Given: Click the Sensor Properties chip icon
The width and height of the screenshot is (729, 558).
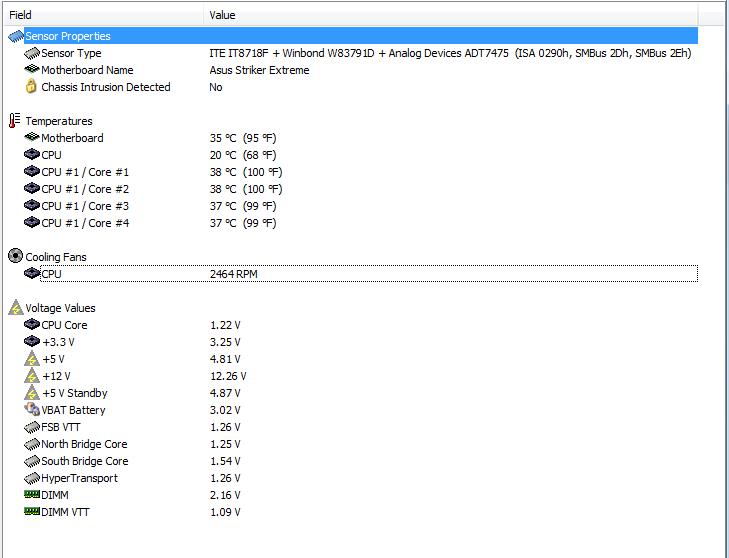Looking at the screenshot, I should click(16, 36).
